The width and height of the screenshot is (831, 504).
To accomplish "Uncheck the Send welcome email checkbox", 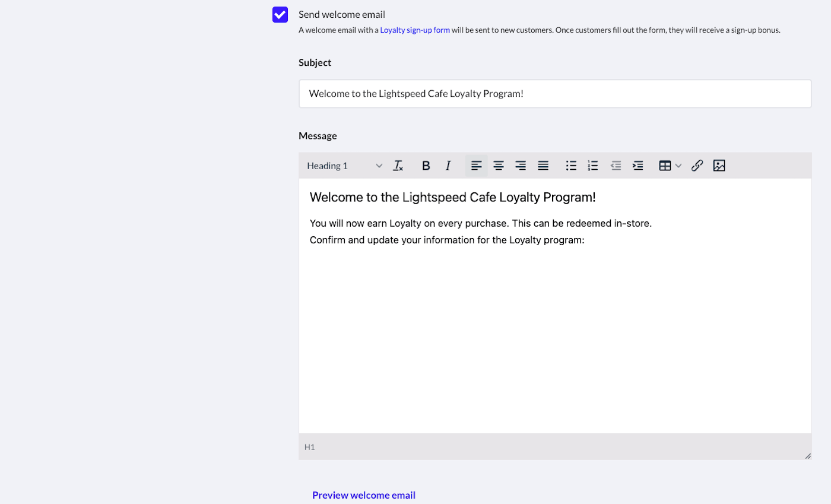I will (x=280, y=15).
